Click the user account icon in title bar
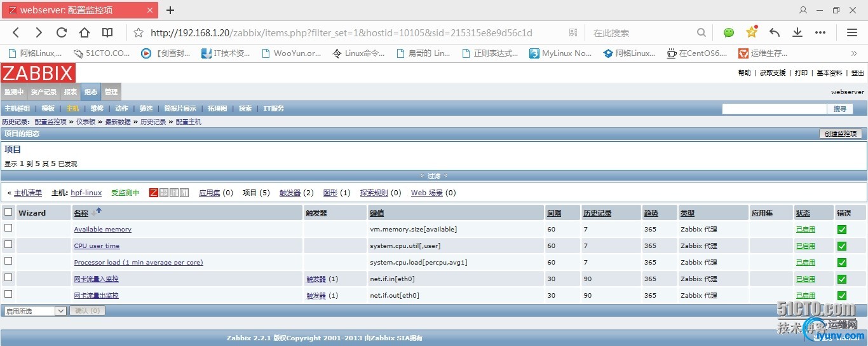The height and width of the screenshot is (346, 868). 803,10
